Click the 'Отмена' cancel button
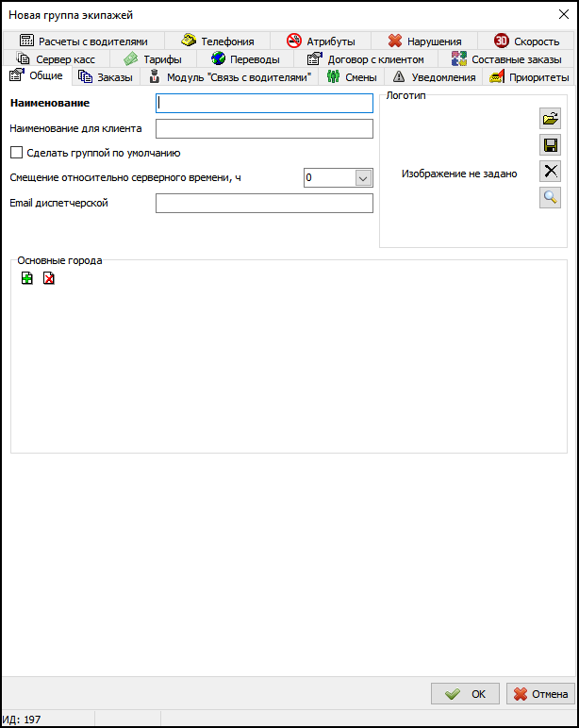The height and width of the screenshot is (728, 579). (x=540, y=694)
